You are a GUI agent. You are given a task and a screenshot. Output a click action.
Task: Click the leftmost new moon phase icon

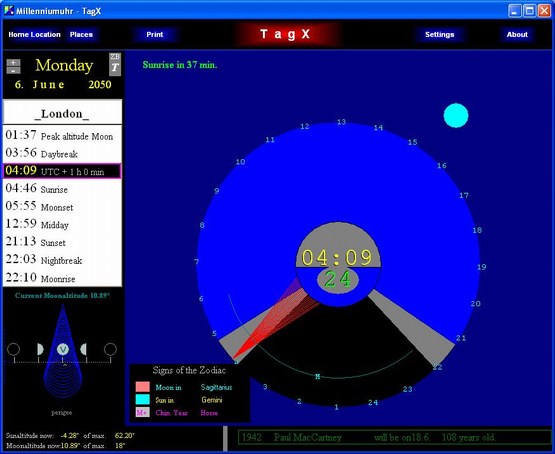(13, 349)
